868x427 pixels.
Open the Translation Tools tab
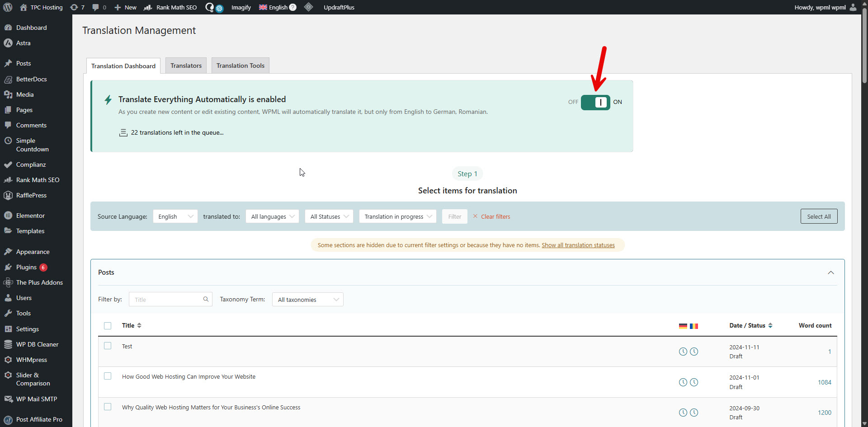pos(240,66)
